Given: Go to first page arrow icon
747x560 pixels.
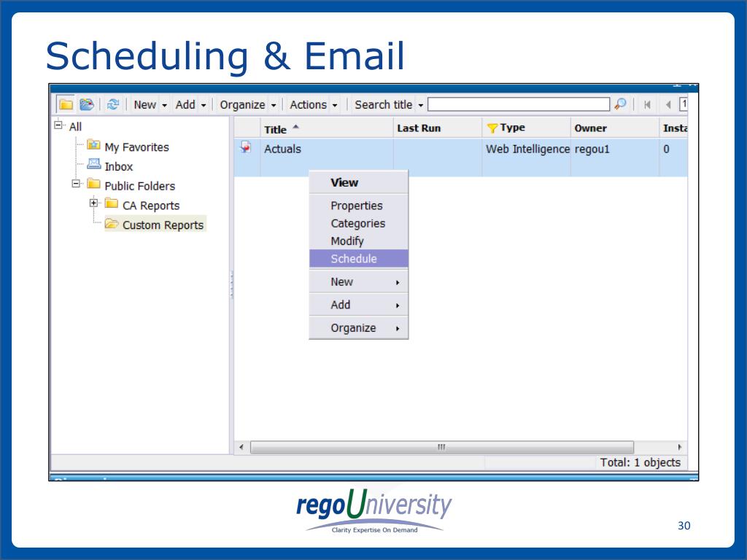Looking at the screenshot, I should pyautogui.click(x=647, y=104).
